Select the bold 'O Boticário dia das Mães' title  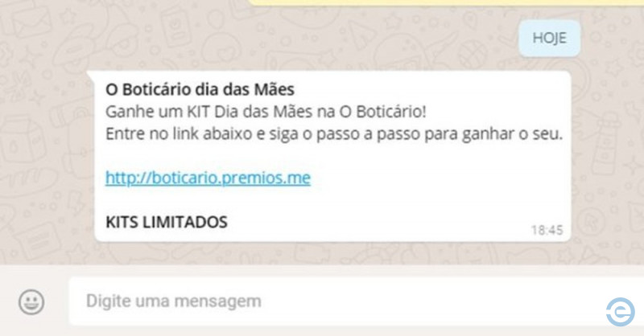[200, 89]
